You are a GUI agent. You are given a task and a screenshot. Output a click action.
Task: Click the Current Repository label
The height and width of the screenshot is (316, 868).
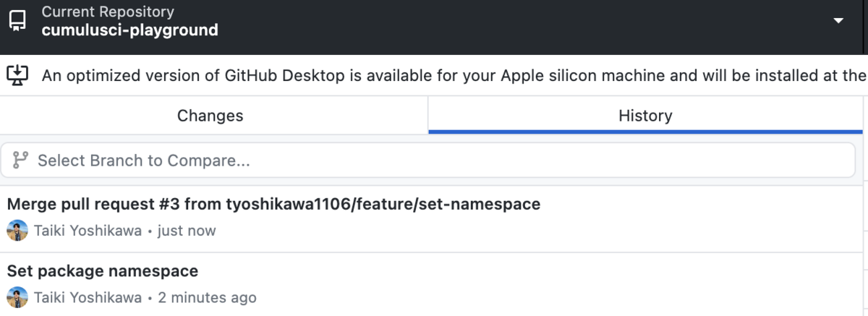click(108, 12)
